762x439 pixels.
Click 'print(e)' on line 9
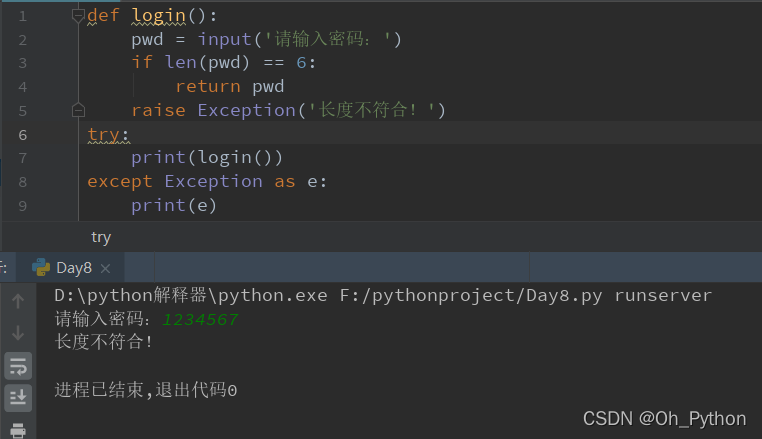click(174, 206)
